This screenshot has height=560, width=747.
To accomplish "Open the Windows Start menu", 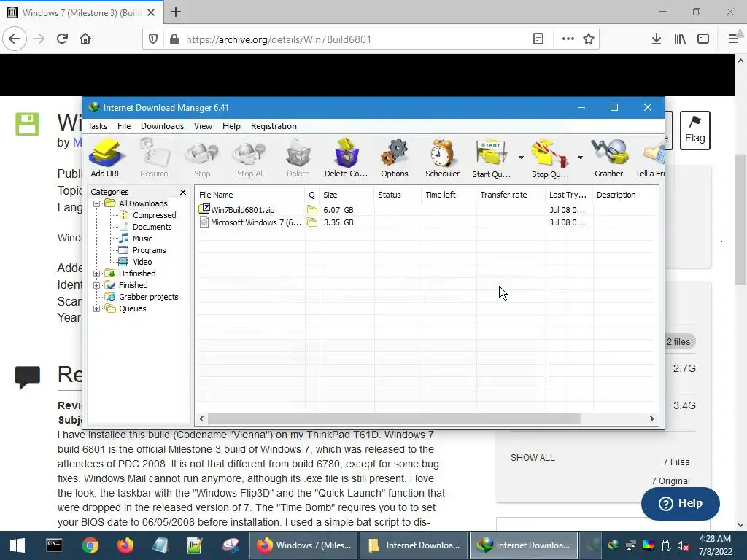I will [x=18, y=545].
